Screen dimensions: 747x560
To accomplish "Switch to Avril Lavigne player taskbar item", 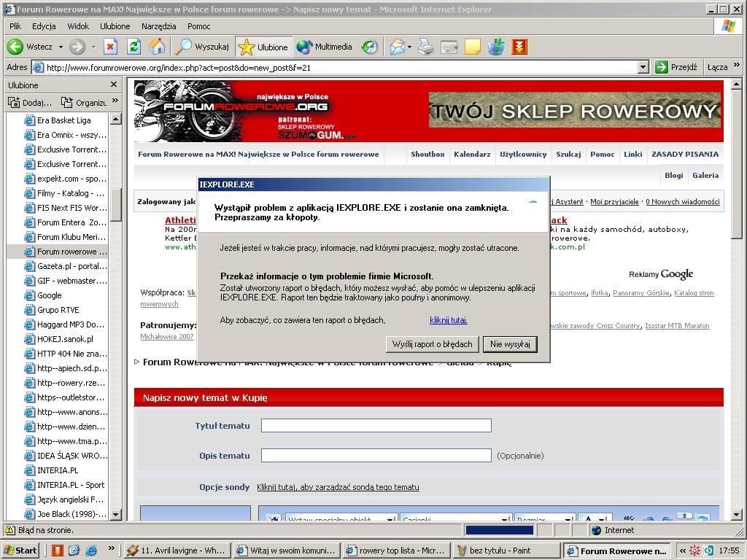I will pyautogui.click(x=177, y=551).
